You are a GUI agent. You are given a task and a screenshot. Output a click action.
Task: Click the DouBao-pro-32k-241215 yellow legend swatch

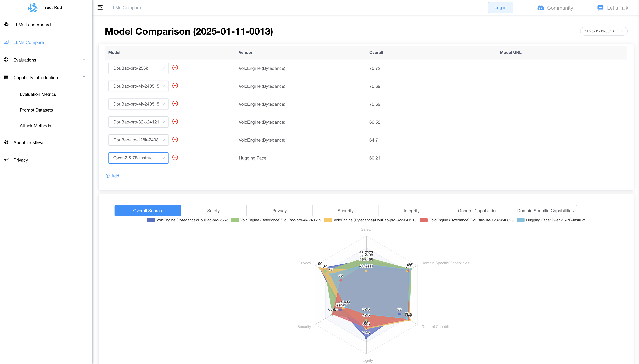point(328,220)
